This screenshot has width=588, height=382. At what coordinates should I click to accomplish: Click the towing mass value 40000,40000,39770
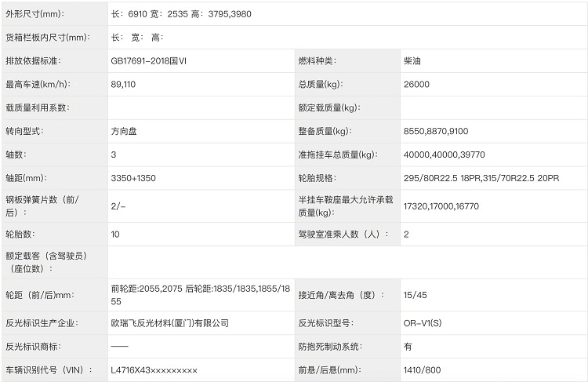point(444,155)
